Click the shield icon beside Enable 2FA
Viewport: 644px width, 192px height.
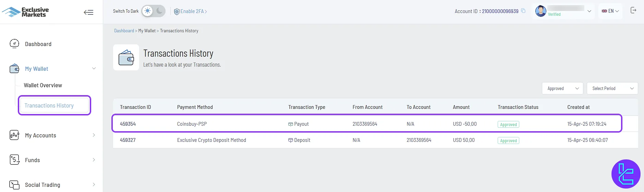pos(177,12)
